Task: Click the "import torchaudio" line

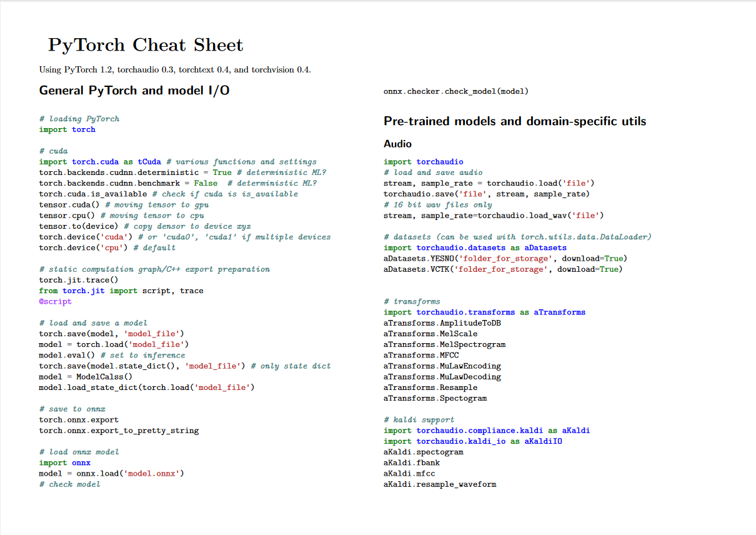Action: [423, 162]
